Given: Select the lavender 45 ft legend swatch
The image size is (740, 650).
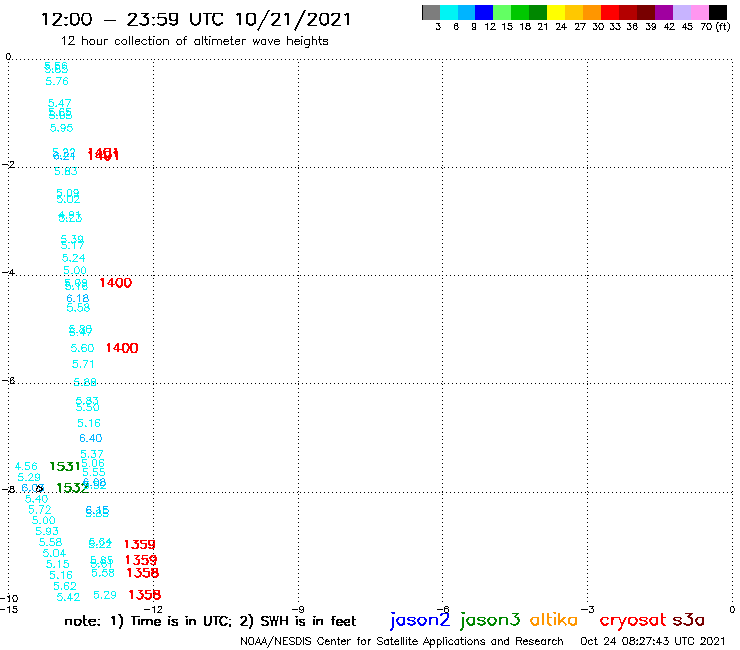Looking at the screenshot, I should click(682, 12).
